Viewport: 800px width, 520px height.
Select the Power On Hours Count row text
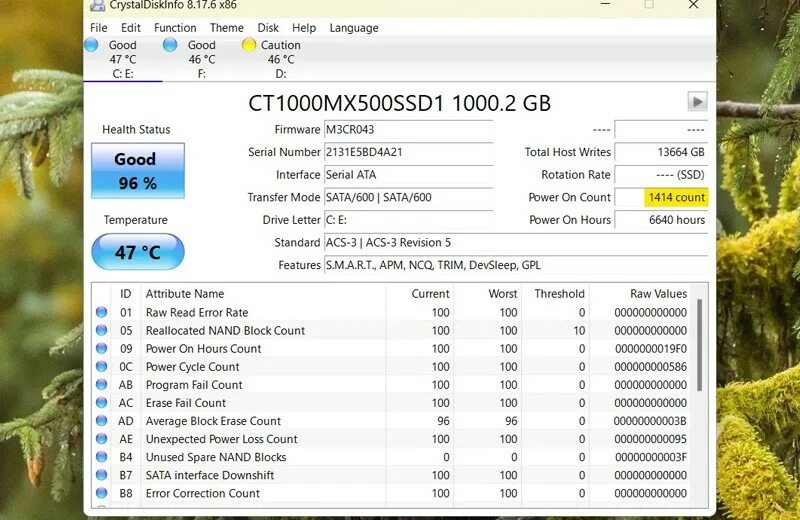coord(203,349)
